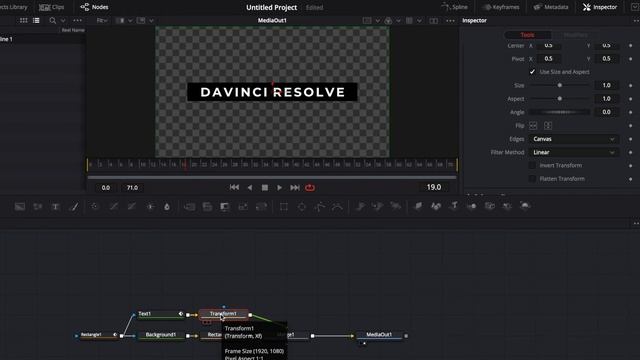Add a Resize node from toolbar
The height and width of the screenshot is (360, 640).
(243, 207)
